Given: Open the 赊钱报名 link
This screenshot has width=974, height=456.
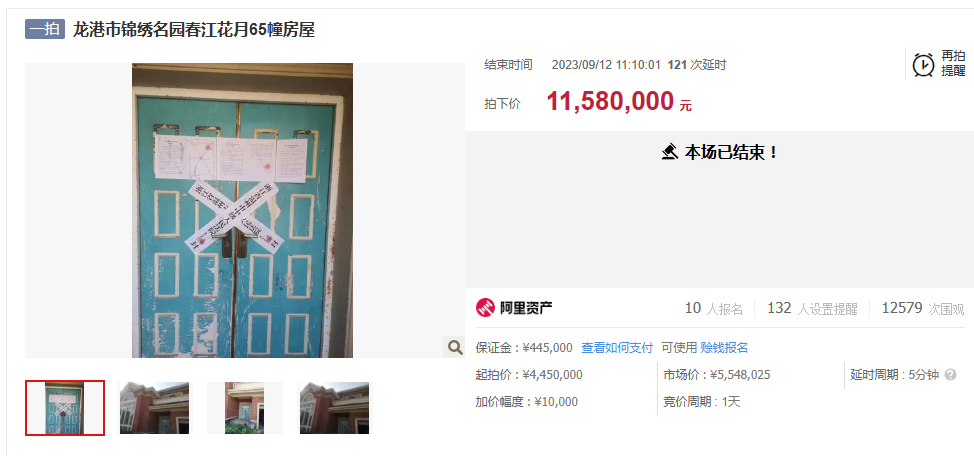Looking at the screenshot, I should 724,348.
